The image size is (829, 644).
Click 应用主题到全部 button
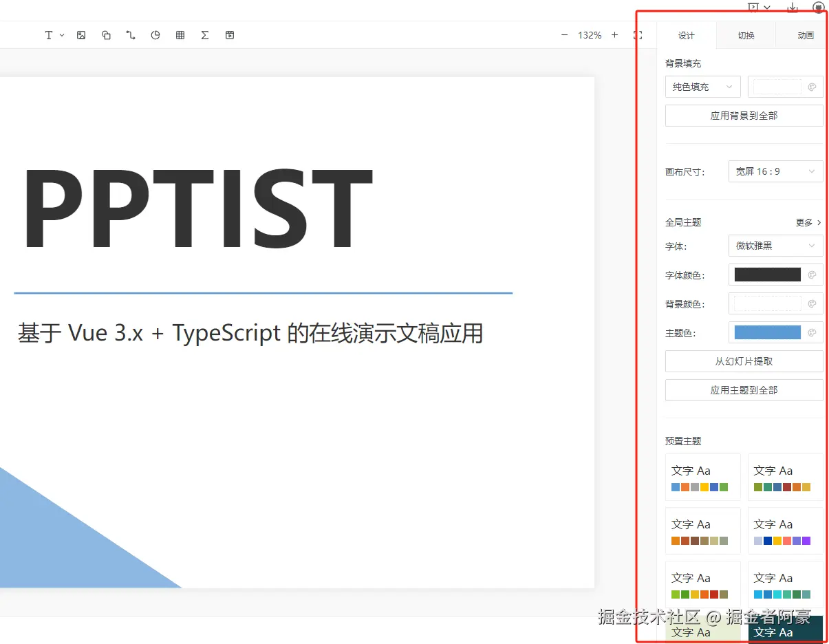pos(744,390)
